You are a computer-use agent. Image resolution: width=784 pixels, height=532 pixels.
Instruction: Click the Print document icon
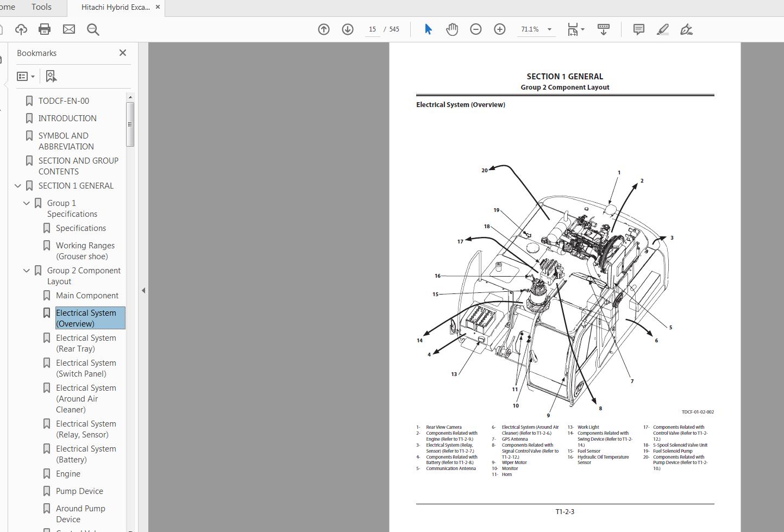pos(44,29)
